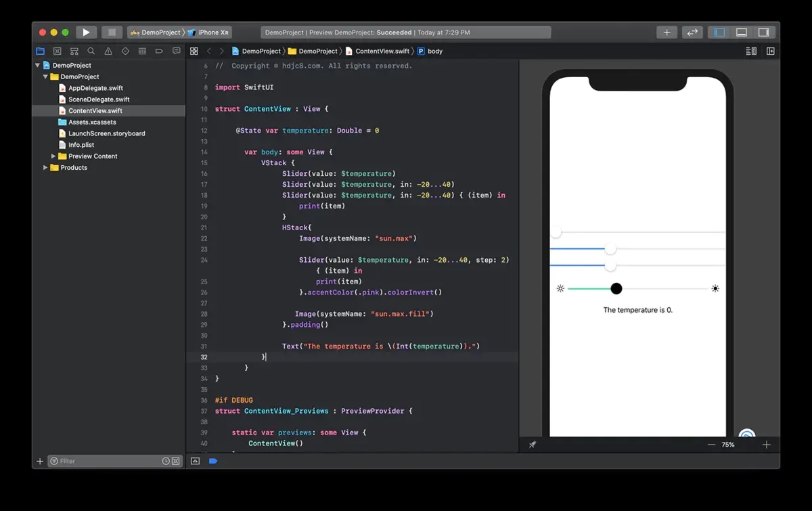This screenshot has height=511, width=812.
Task: Zoom in the preview canvas
Action: (767, 445)
